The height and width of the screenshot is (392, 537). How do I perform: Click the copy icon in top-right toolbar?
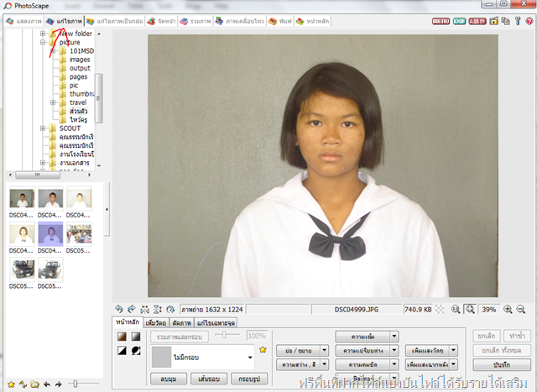(505, 21)
